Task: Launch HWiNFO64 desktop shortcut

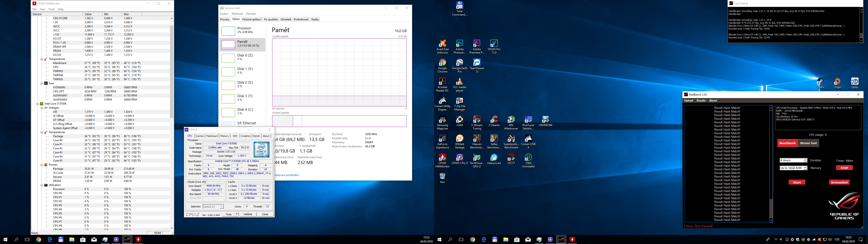Action: pos(545,120)
